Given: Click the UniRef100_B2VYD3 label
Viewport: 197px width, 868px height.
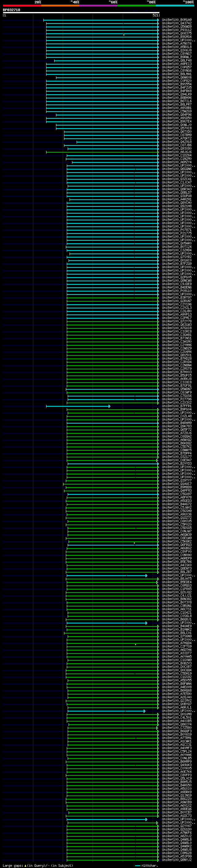Looking at the screenshot, I should tap(177, 463).
